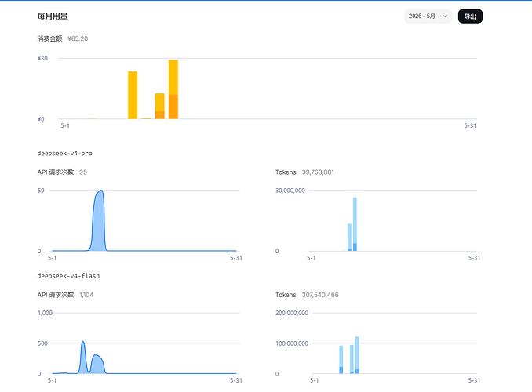The width and height of the screenshot is (532, 392).
Task: Click the 39,763,881 tokens value
Action: click(x=318, y=172)
